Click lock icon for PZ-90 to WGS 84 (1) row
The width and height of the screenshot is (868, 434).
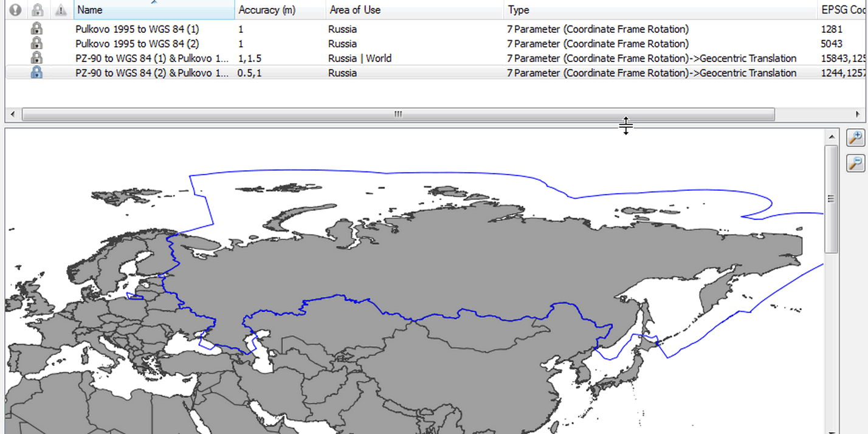pos(36,58)
